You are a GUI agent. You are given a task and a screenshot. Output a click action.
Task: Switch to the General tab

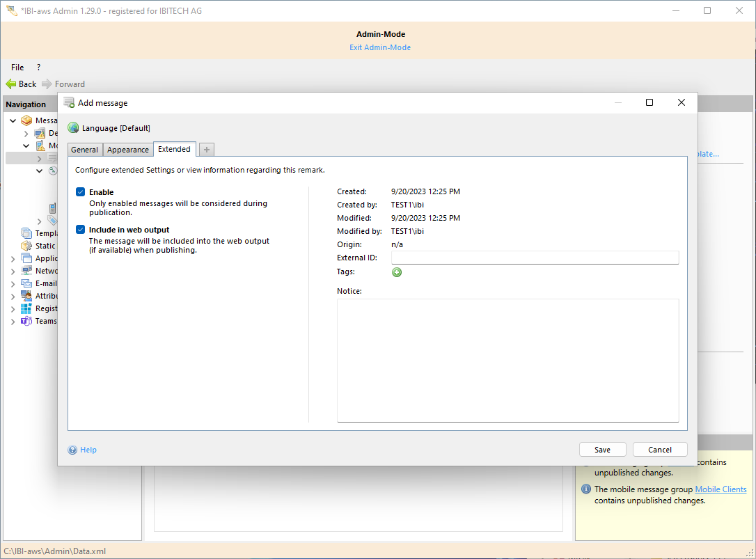click(85, 150)
